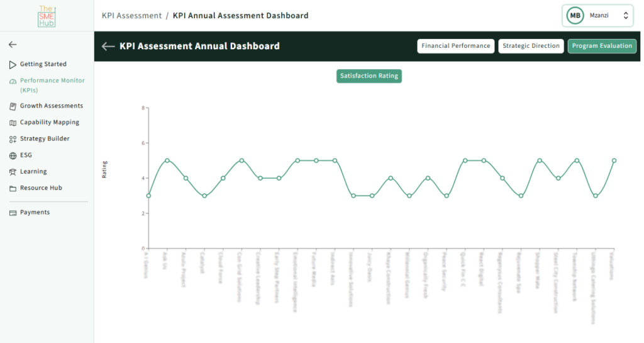Viewport: 644px width, 343px height.
Task: Open the KPI Assessment breadcrumb link
Action: click(x=131, y=16)
